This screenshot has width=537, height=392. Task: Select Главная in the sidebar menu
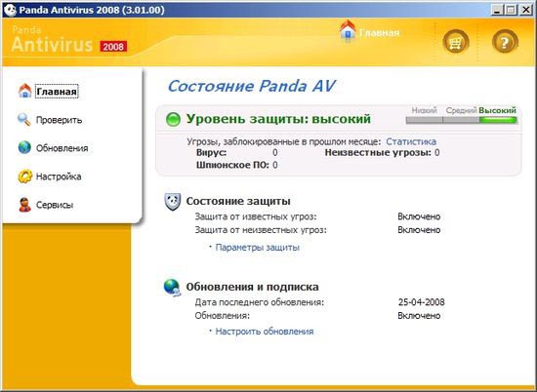point(57,92)
